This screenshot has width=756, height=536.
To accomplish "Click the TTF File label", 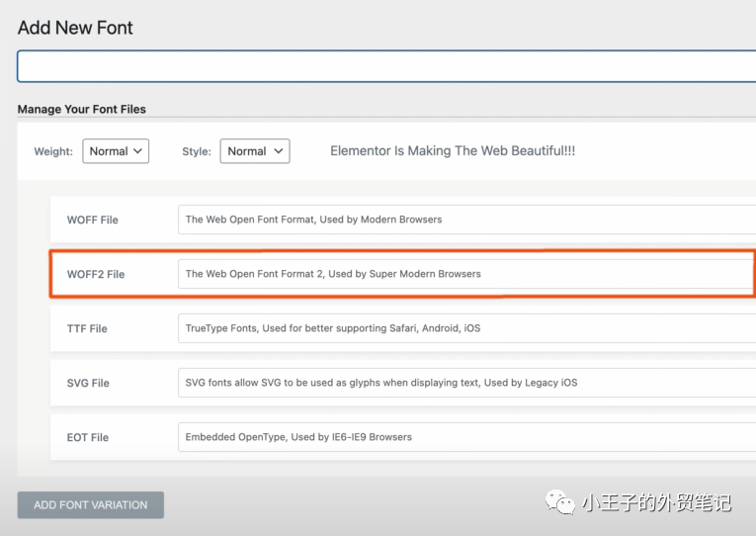I will pyautogui.click(x=87, y=328).
